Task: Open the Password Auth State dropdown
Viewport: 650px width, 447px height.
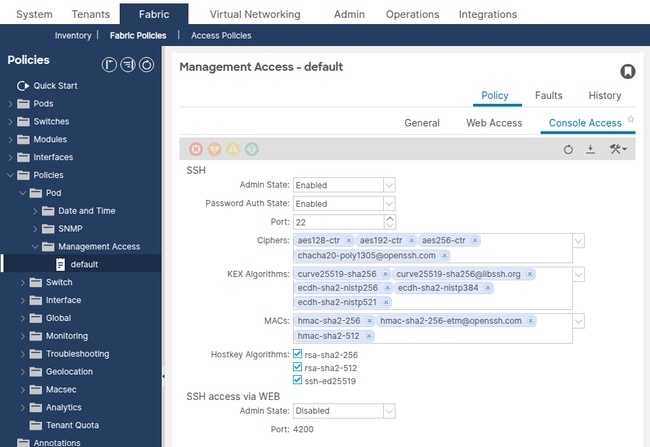Action: (x=389, y=204)
